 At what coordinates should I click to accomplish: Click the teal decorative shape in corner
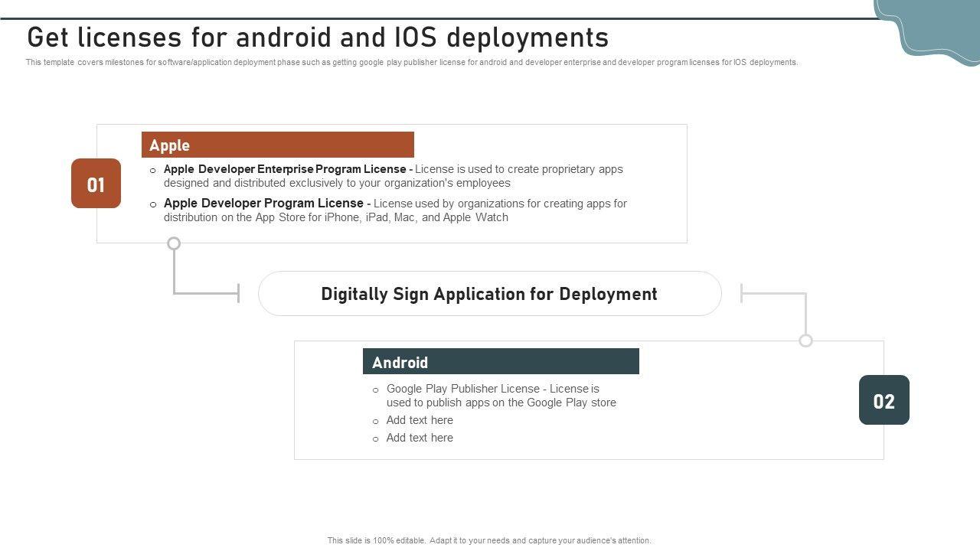pos(929,28)
